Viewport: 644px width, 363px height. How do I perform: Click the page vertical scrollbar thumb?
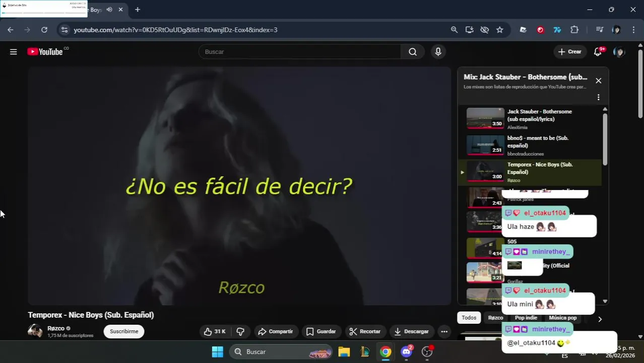coord(640,84)
